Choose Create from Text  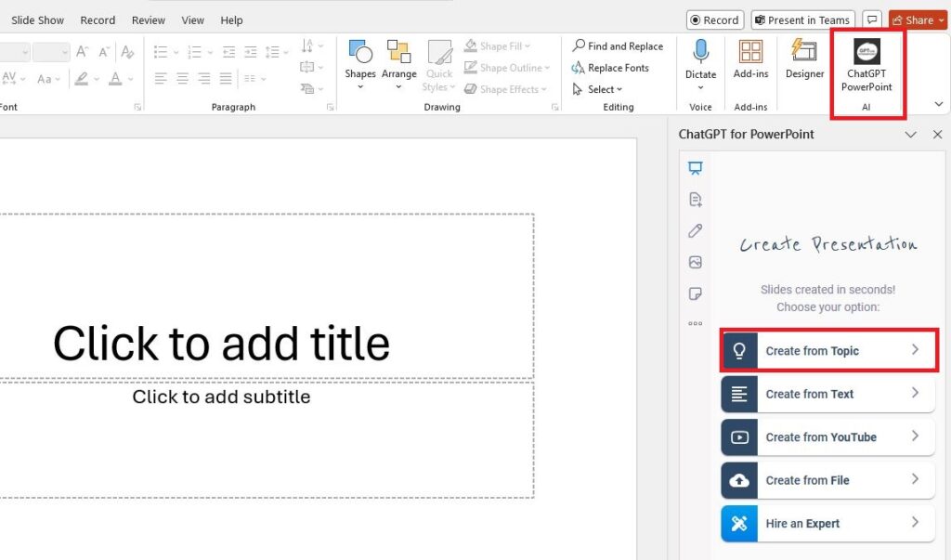827,394
